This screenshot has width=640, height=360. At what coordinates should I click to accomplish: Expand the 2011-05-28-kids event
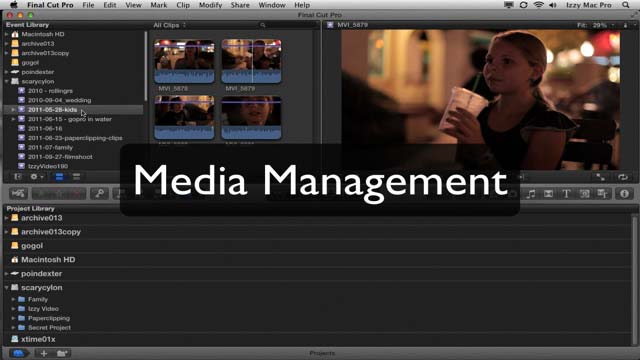tap(13, 110)
